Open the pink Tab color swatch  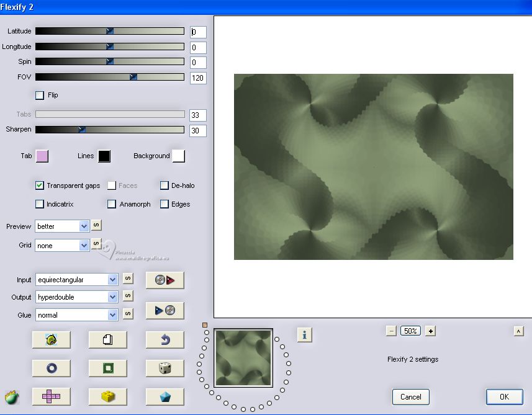[42, 156]
